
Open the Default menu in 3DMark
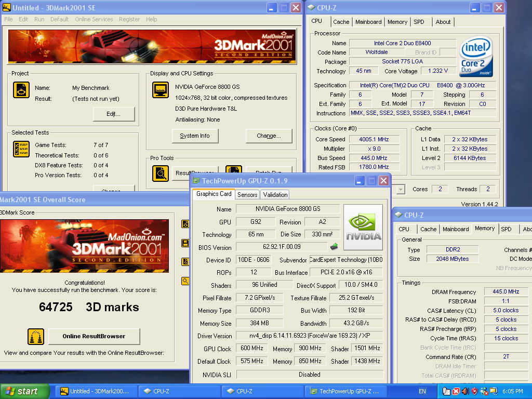pyautogui.click(x=59, y=19)
